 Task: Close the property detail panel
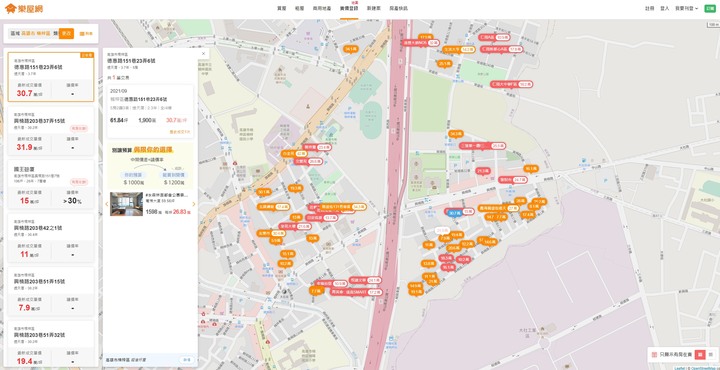click(x=203, y=54)
